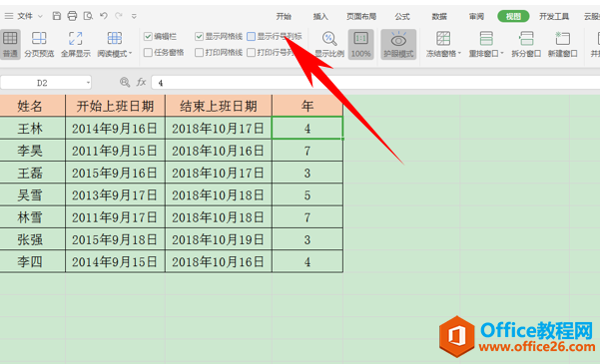Image resolution: width=602 pixels, height=364 pixels.
Task: Select the 年 header cell
Action: click(307, 106)
